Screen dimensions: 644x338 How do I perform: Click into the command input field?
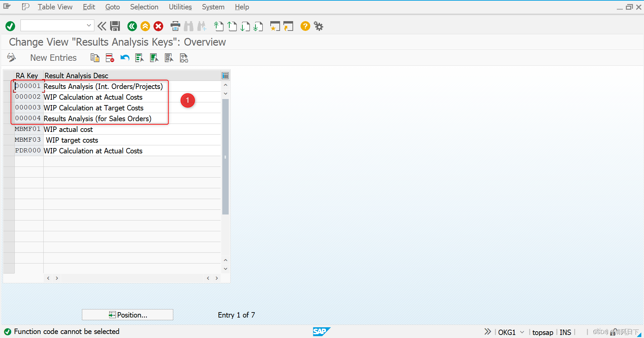[54, 26]
